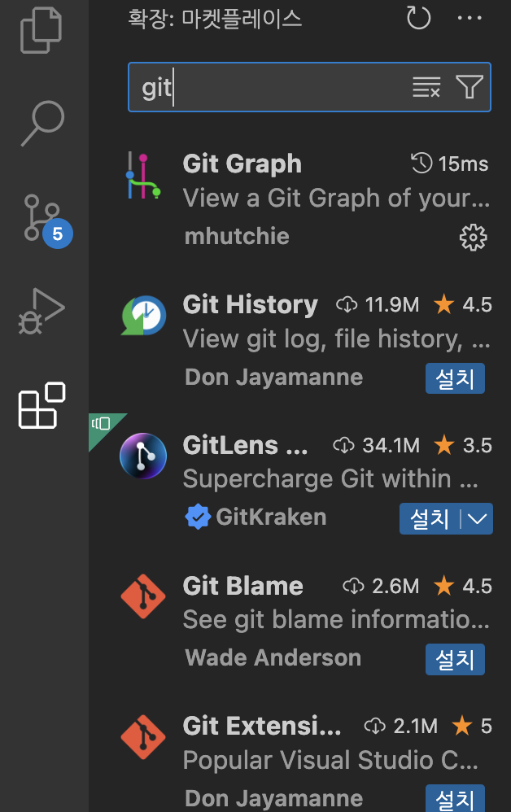Click the Git Graph description text
This screenshot has height=812, width=511.
pyautogui.click(x=336, y=199)
